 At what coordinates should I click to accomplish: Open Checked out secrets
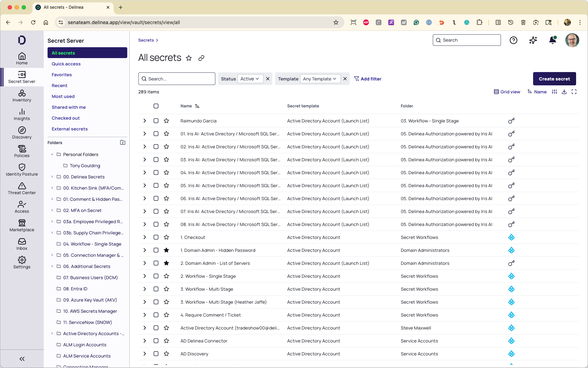pyautogui.click(x=66, y=118)
